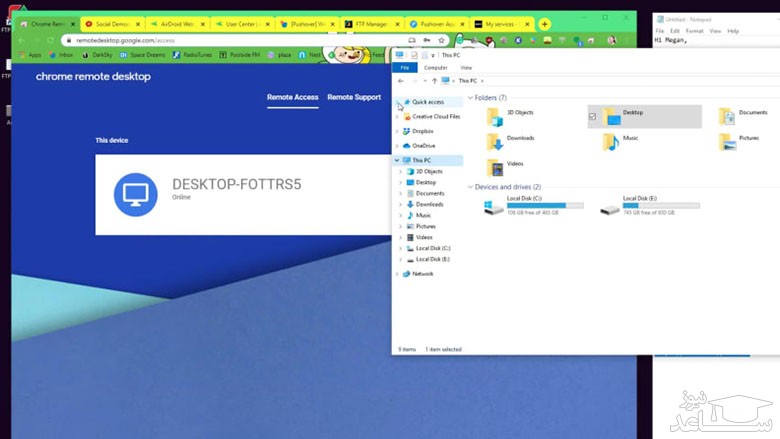
Task: Collapse the Folders (7) group
Action: 470,98
